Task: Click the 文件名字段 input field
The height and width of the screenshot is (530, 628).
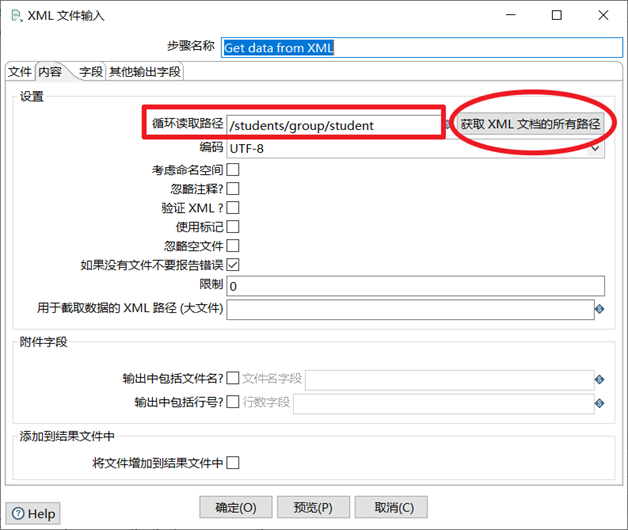Action: pyautogui.click(x=450, y=380)
